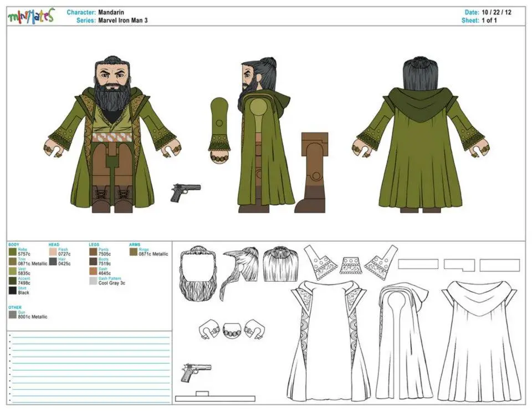The image size is (532, 411).
Task: Select the outline pistol drawing
Action: click(x=196, y=372)
